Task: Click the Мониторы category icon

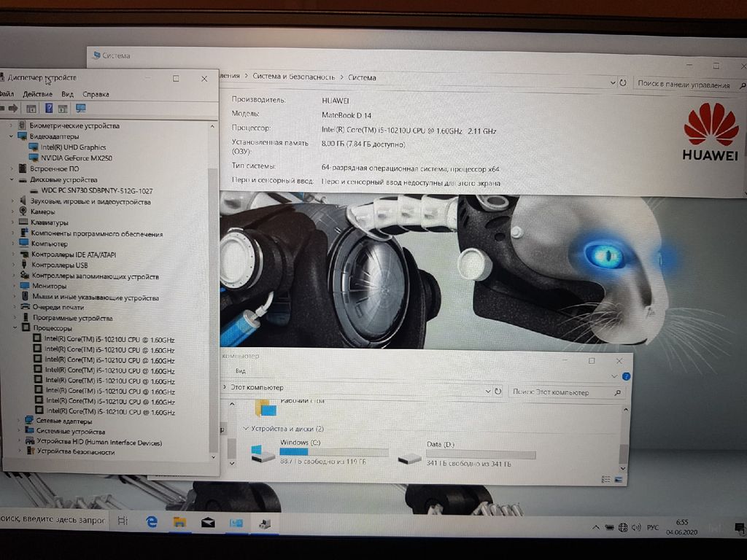Action: coord(25,286)
